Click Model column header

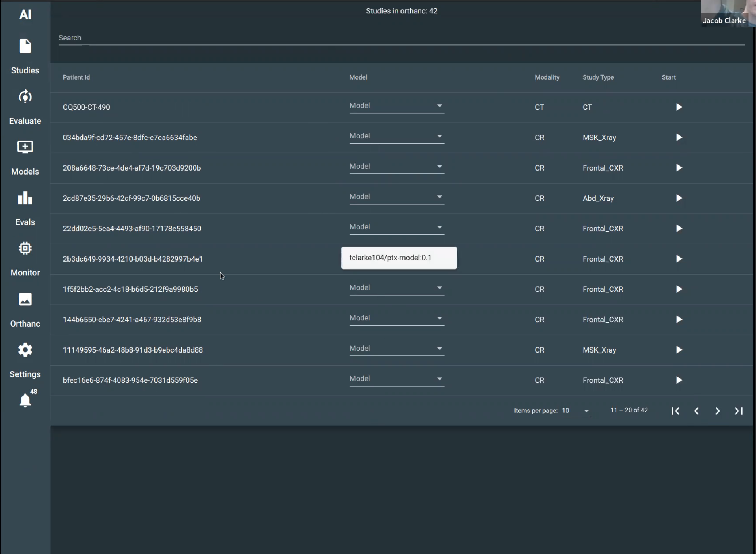tap(358, 77)
